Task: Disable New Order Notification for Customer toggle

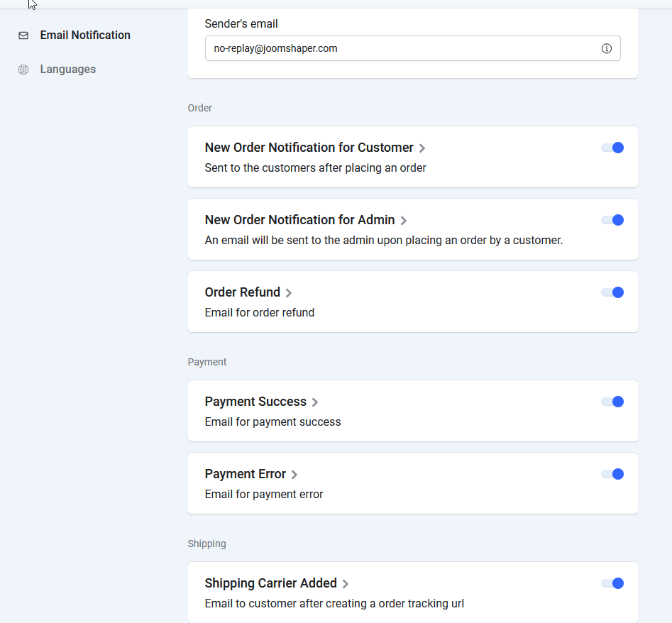Action: pos(612,148)
